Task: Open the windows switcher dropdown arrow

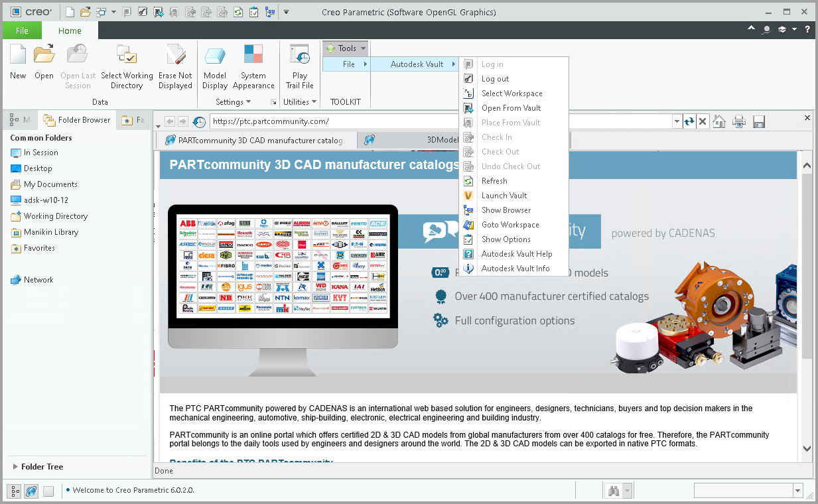Action: click(x=113, y=12)
